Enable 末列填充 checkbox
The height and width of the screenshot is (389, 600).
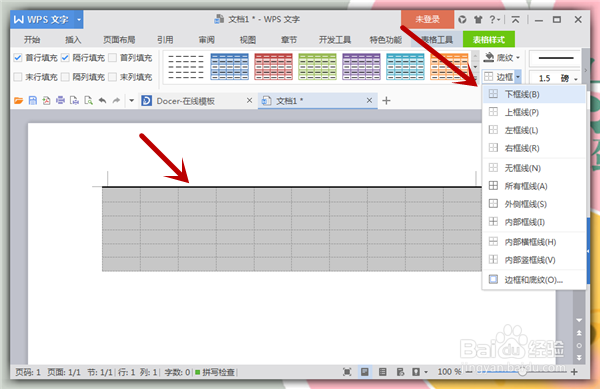point(112,77)
